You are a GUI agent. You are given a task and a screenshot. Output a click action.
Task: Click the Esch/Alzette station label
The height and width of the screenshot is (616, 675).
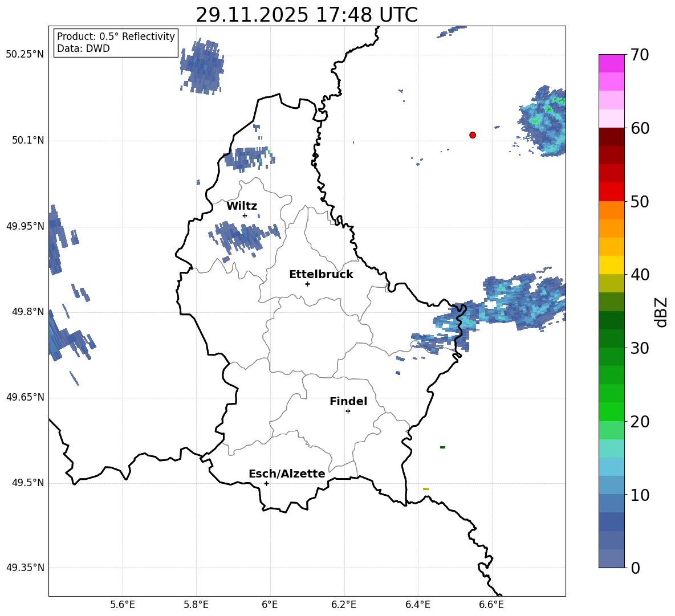click(x=287, y=474)
